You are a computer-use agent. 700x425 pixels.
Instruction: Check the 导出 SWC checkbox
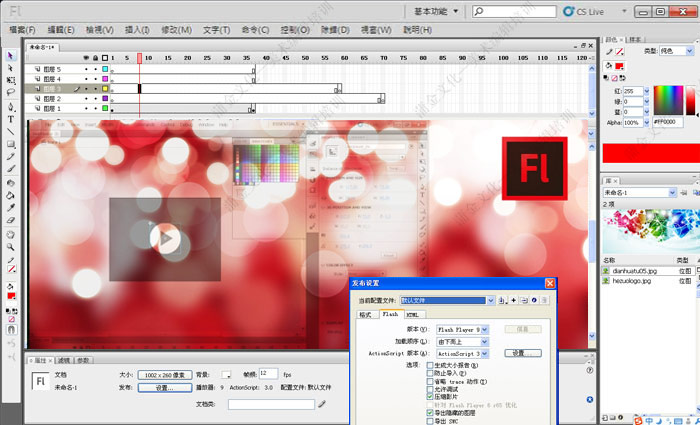point(430,421)
